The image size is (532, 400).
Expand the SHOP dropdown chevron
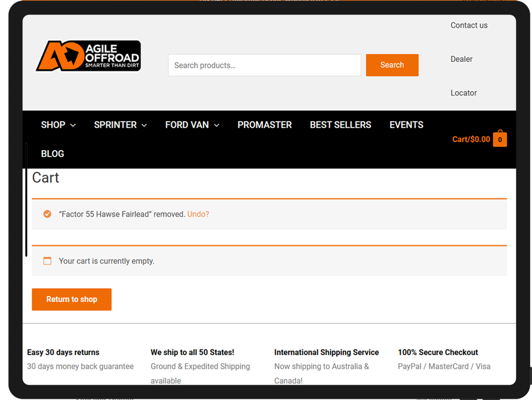point(73,125)
